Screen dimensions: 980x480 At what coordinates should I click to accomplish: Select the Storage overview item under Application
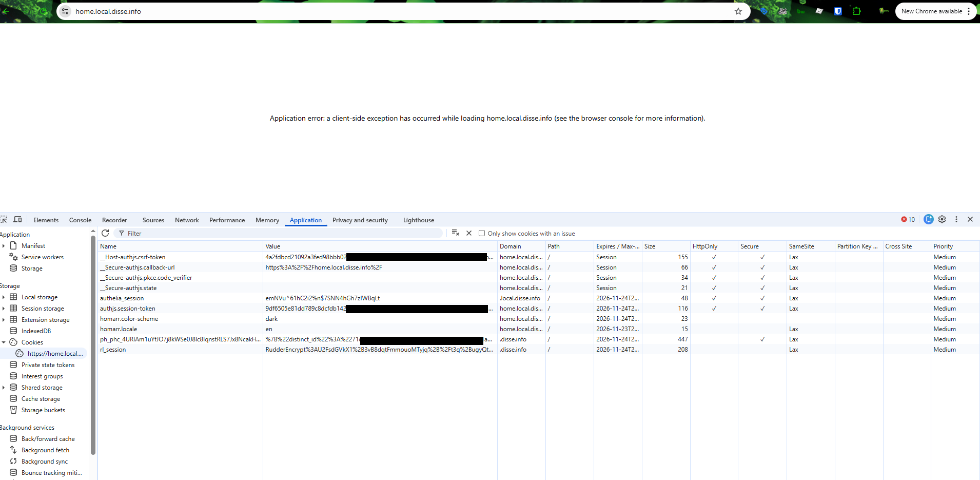coord(32,268)
